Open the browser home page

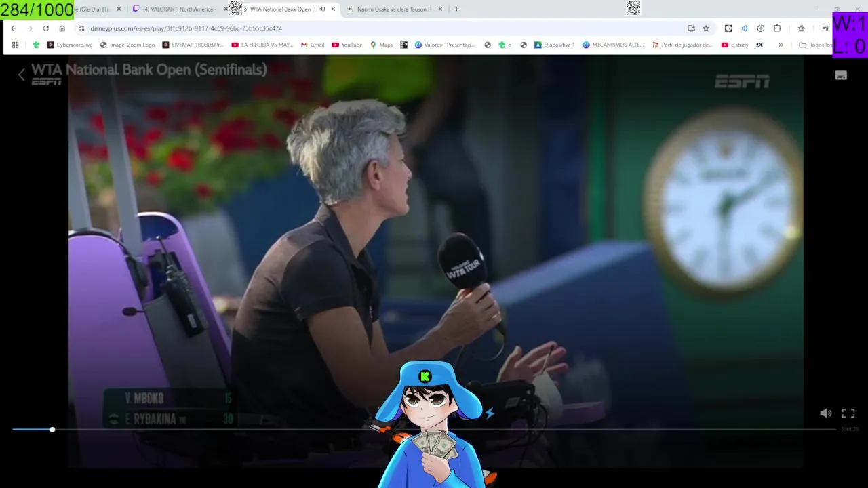62,28
